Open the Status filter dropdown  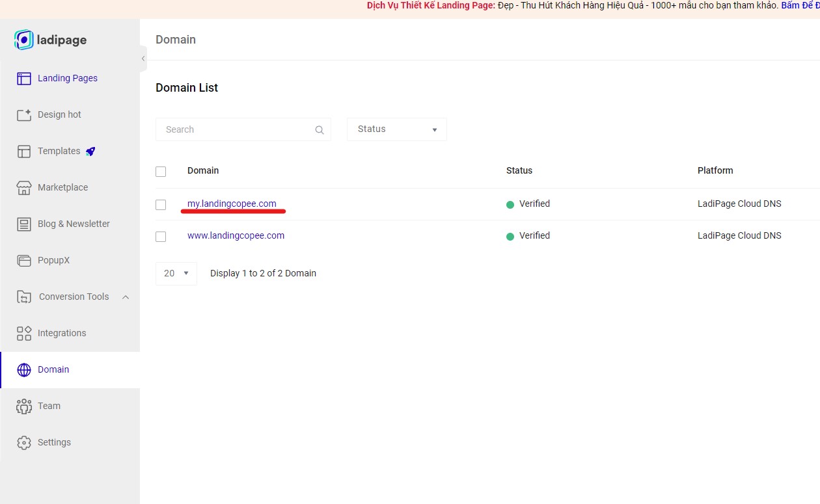pos(397,129)
